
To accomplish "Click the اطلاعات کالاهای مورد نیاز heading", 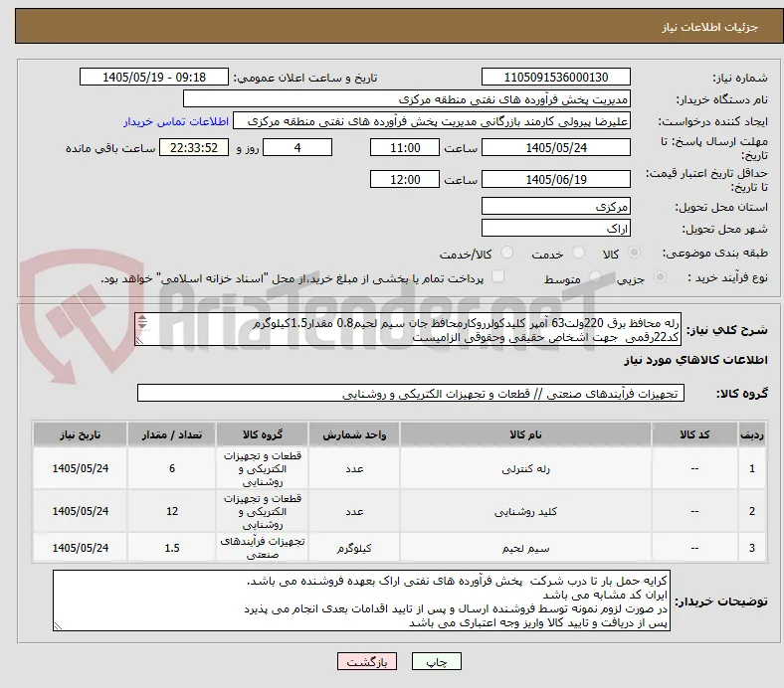I will (x=695, y=360).
